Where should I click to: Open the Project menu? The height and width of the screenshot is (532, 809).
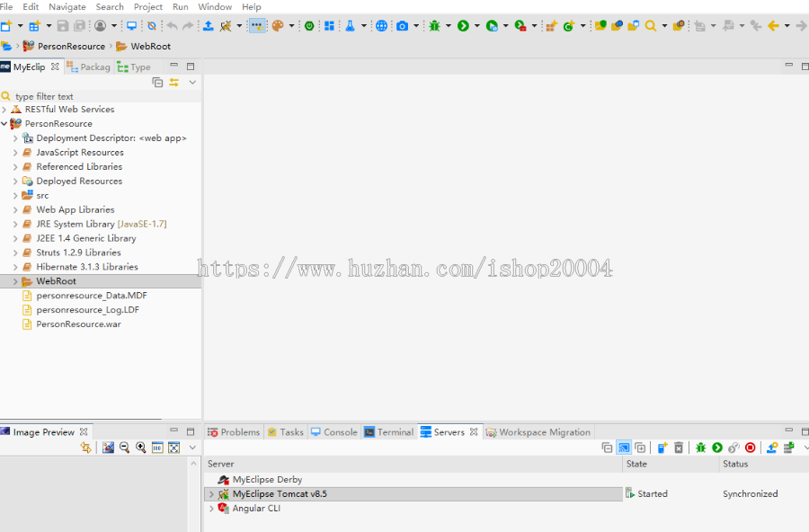[148, 6]
